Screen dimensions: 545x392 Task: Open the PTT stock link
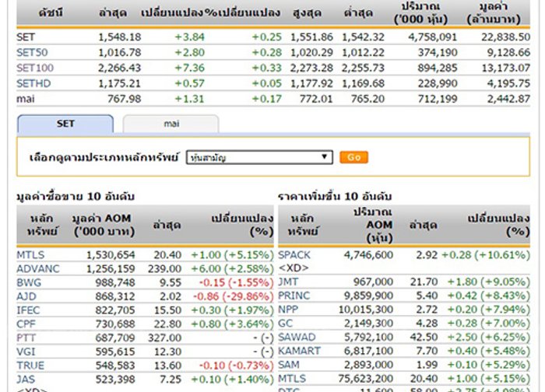26,338
